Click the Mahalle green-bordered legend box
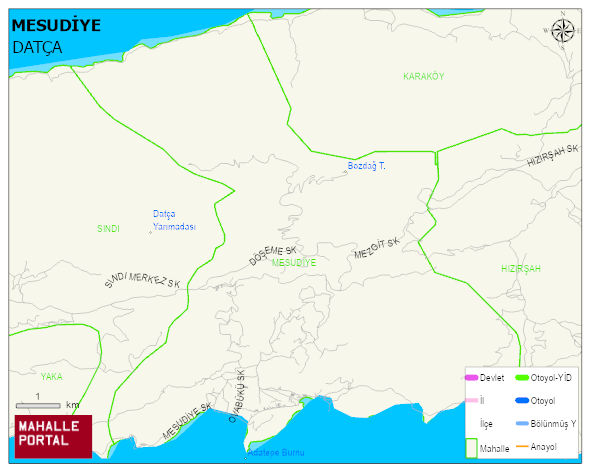The width and height of the screenshot is (591, 472). [472, 448]
